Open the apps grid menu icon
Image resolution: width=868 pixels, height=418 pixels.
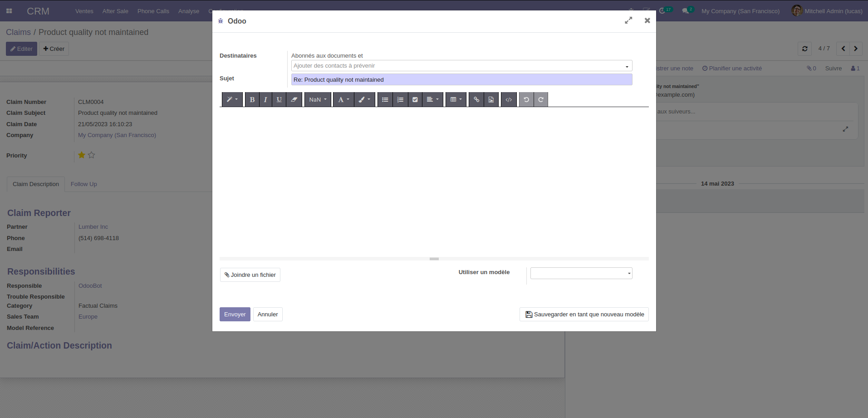(x=9, y=11)
